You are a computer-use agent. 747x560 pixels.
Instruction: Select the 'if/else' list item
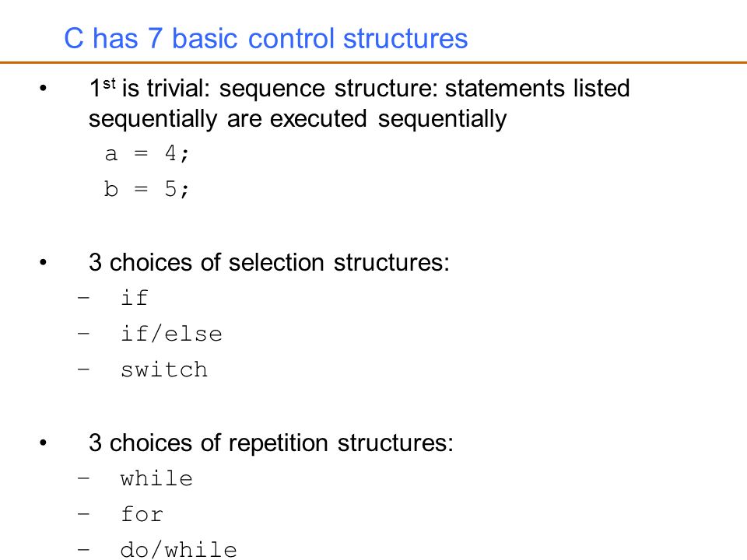(x=171, y=334)
